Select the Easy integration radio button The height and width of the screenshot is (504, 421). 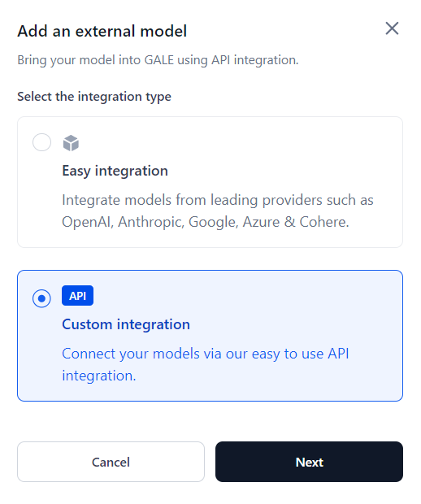point(41,142)
